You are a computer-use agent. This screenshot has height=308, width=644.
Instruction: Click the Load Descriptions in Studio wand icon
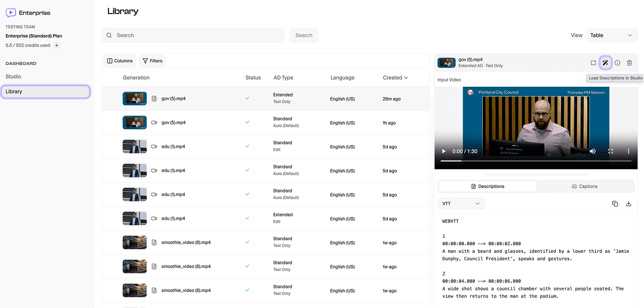click(x=605, y=62)
